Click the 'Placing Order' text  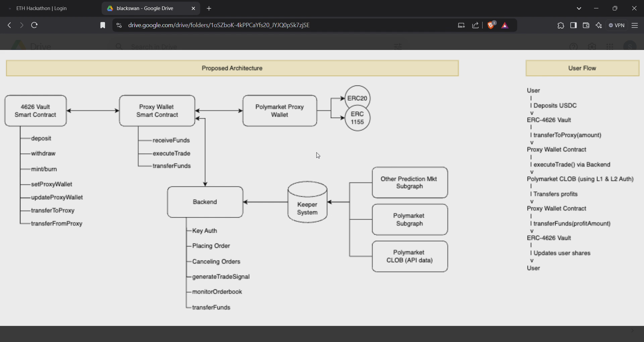click(211, 246)
